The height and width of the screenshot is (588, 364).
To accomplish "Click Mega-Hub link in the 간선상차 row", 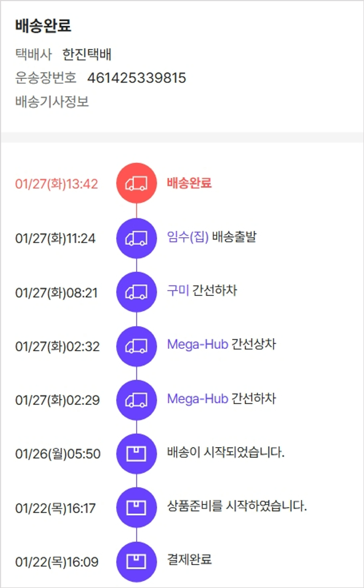I will pos(198,345).
